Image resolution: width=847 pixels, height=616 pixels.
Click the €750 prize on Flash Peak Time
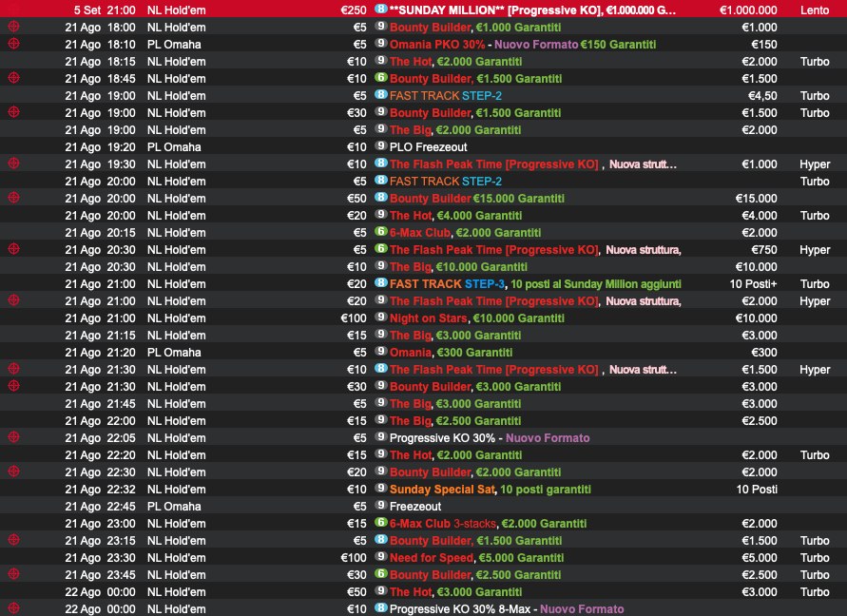(764, 250)
